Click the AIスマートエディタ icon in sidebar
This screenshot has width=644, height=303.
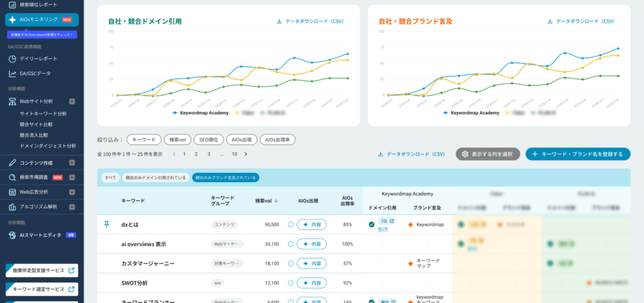pos(12,235)
